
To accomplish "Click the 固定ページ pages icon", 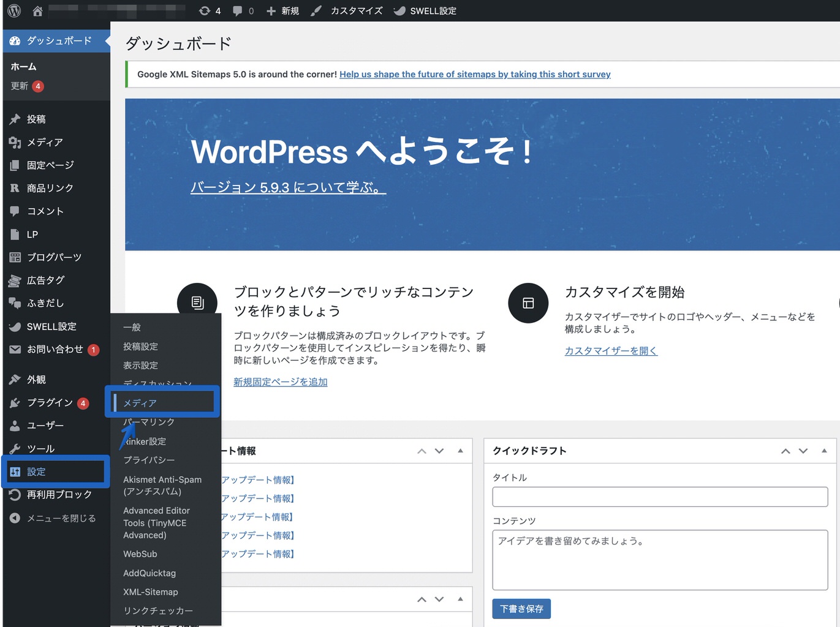I will [x=15, y=165].
